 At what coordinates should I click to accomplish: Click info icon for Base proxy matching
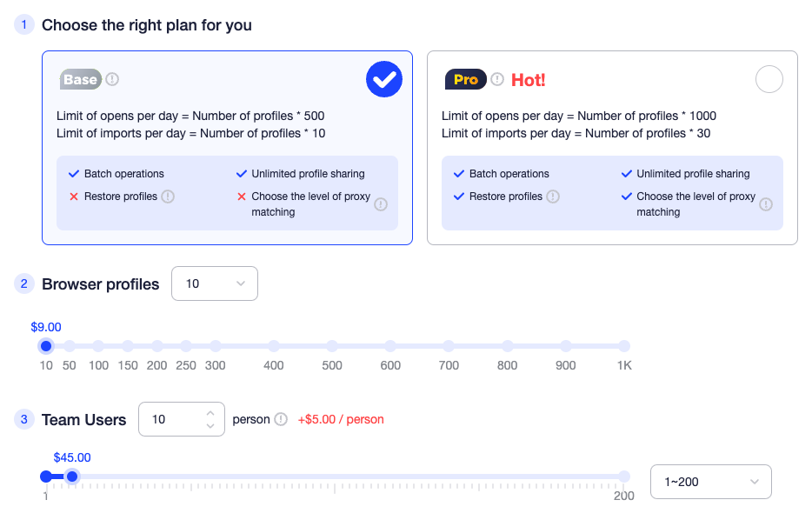click(381, 204)
